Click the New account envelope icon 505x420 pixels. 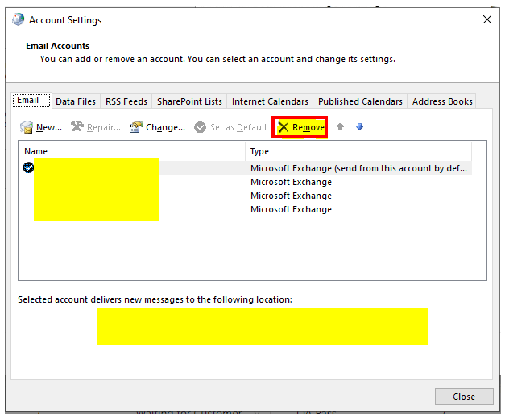coord(26,127)
